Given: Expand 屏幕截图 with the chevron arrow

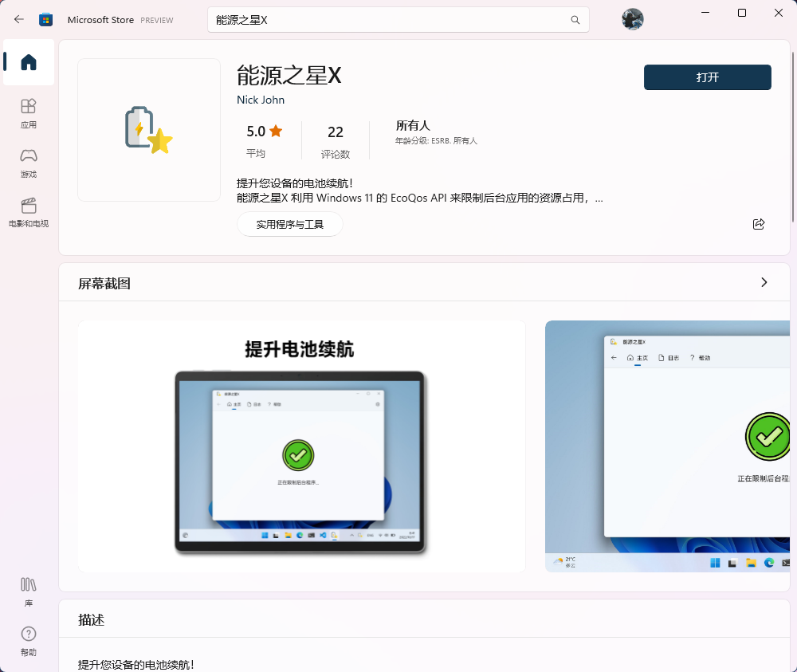Looking at the screenshot, I should pos(764,282).
